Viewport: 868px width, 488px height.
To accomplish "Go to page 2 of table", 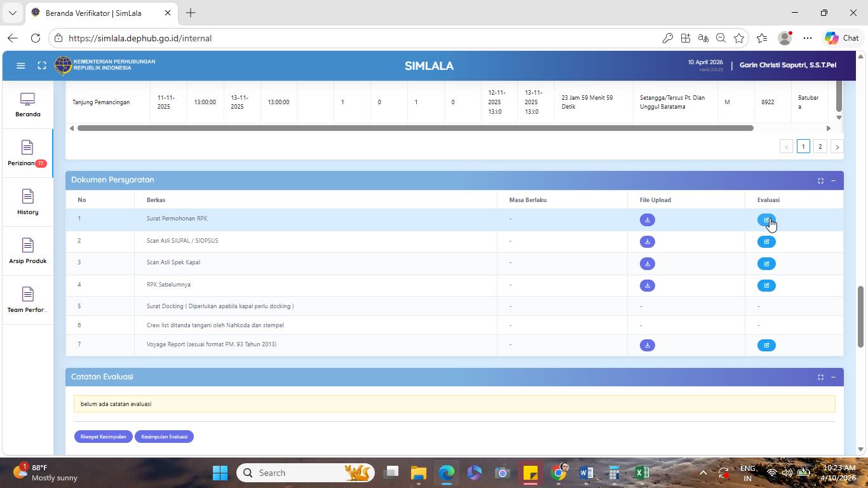I will pos(820,146).
